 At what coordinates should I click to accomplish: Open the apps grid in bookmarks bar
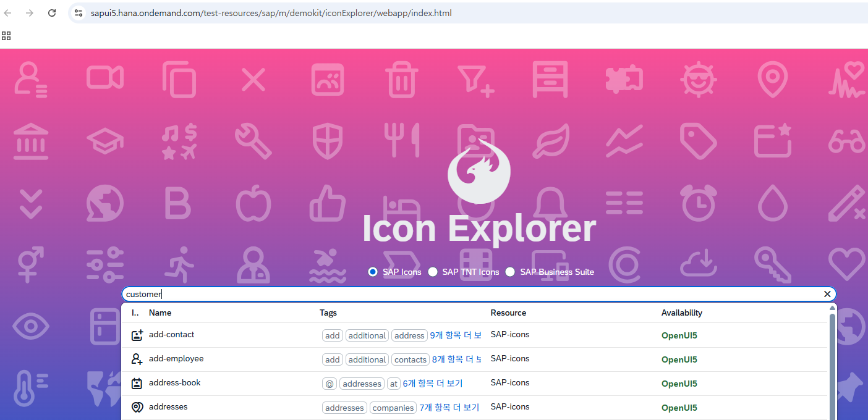(7, 36)
